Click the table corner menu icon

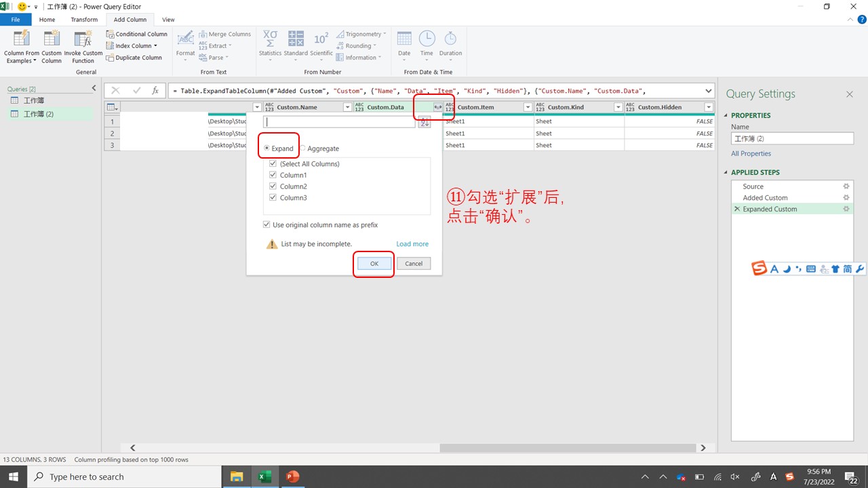pos(112,107)
